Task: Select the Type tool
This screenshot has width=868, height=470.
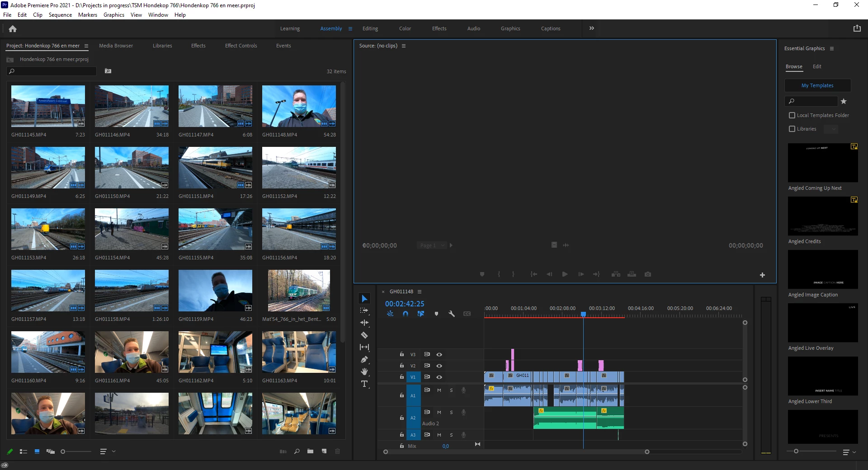Action: [x=364, y=384]
